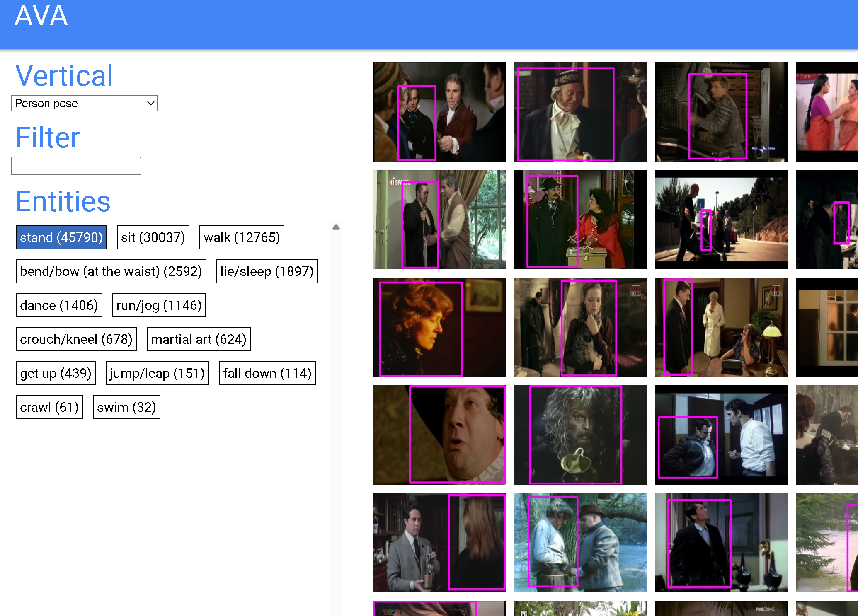Select the jump/leap (151) entity

coord(157,373)
